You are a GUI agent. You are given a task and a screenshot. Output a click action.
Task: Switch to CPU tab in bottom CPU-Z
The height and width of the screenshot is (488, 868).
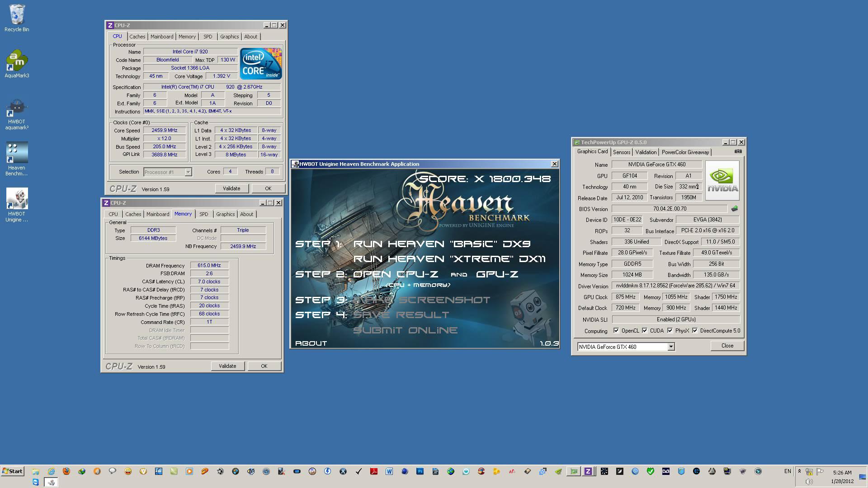pos(113,214)
